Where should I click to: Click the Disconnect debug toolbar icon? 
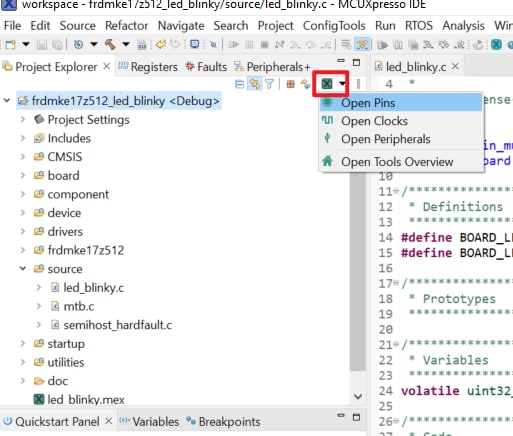(280, 44)
